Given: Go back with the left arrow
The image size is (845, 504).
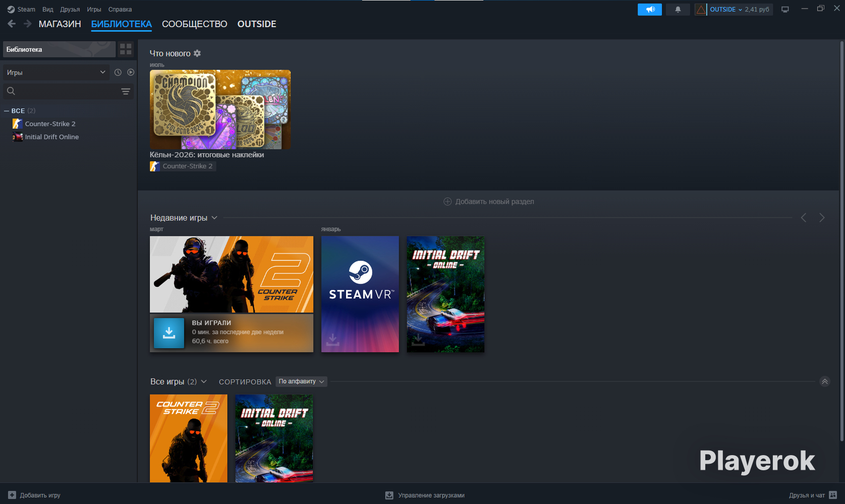Looking at the screenshot, I should 12,24.
